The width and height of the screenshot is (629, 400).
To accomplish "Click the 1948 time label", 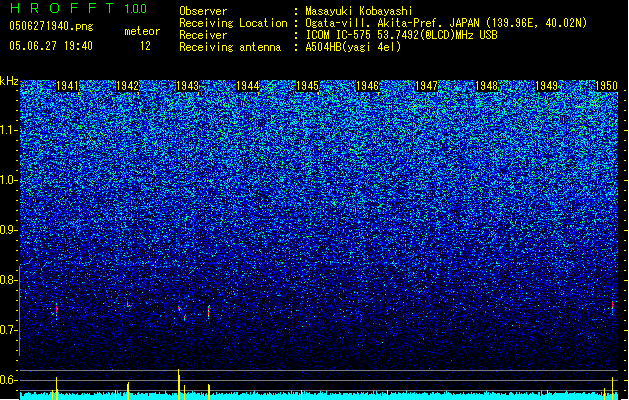I will pos(487,86).
